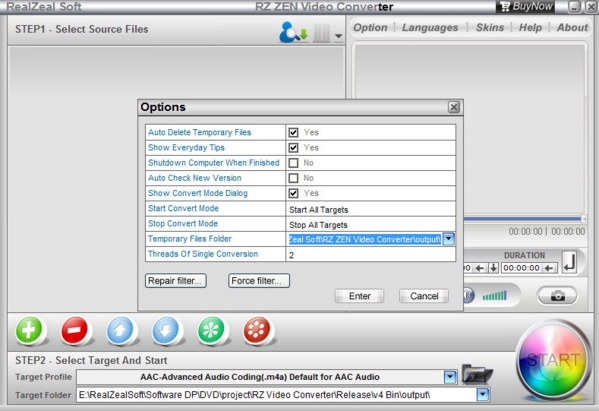Click the Target Profile AAC selection field
The width and height of the screenshot is (599, 411).
tap(260, 377)
